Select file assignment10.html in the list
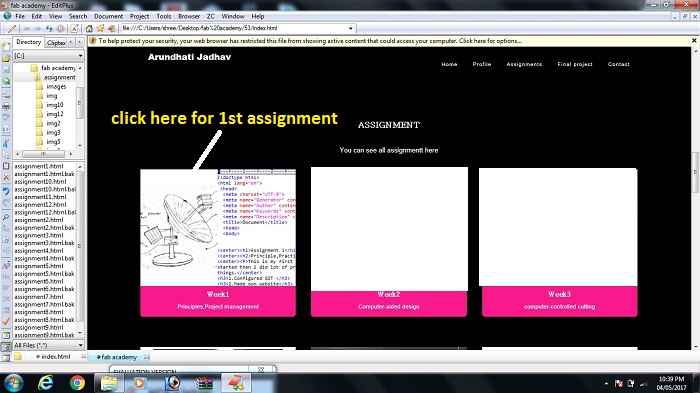Image resolution: width=700 pixels, height=393 pixels. [x=40, y=182]
